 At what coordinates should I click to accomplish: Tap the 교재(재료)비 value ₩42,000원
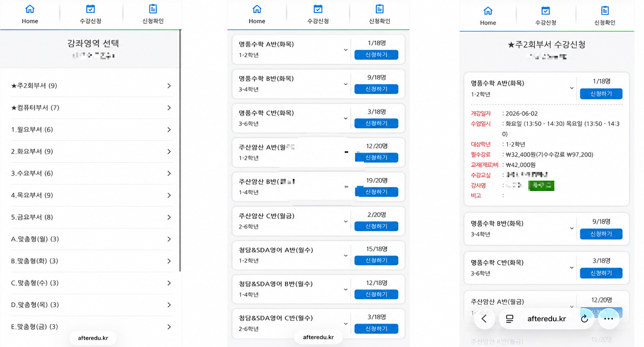521,165
